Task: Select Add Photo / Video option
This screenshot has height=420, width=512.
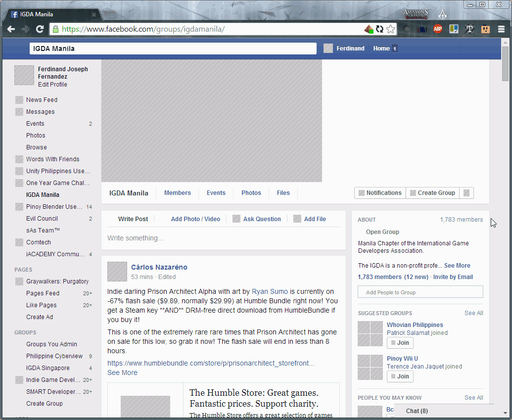Action: 195,219
